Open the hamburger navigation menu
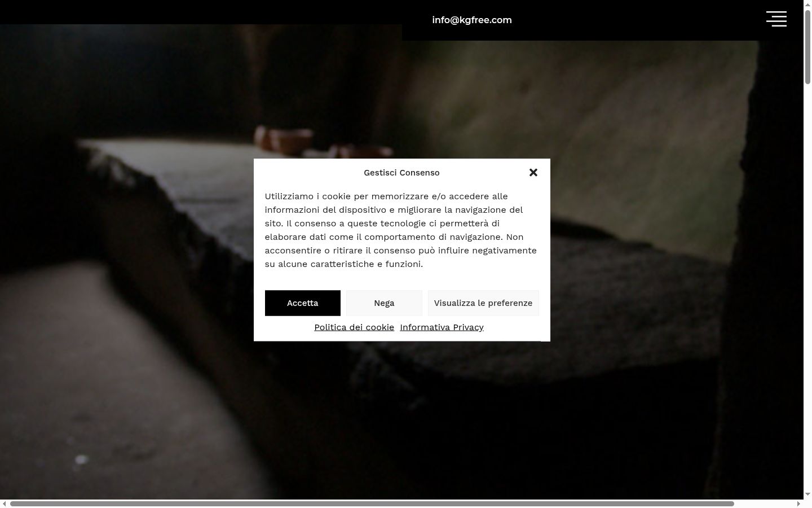812x508 pixels. click(x=776, y=19)
